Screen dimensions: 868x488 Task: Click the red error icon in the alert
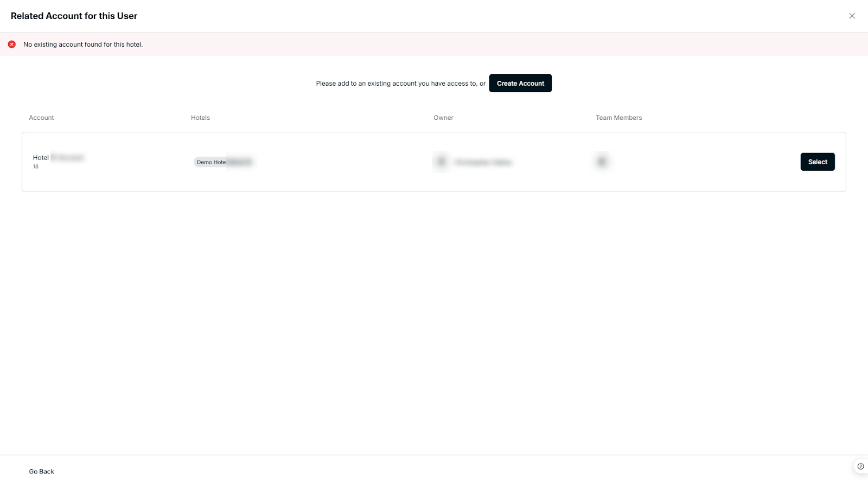[x=12, y=44]
